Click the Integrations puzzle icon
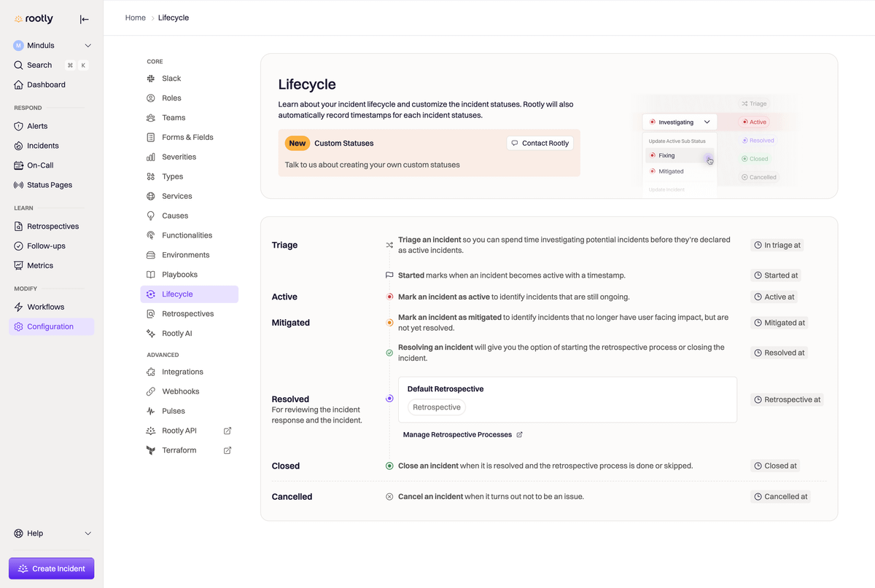The image size is (875, 588). (x=151, y=372)
